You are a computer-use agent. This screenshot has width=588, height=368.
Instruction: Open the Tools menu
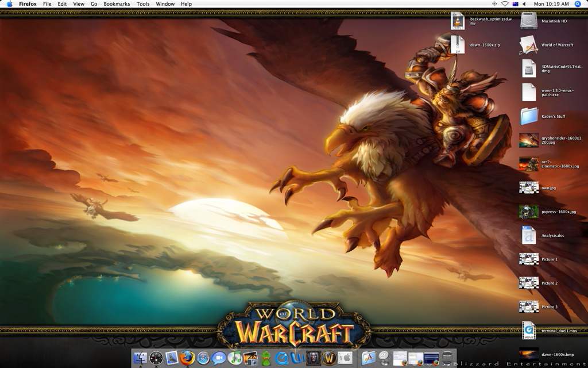pyautogui.click(x=143, y=4)
